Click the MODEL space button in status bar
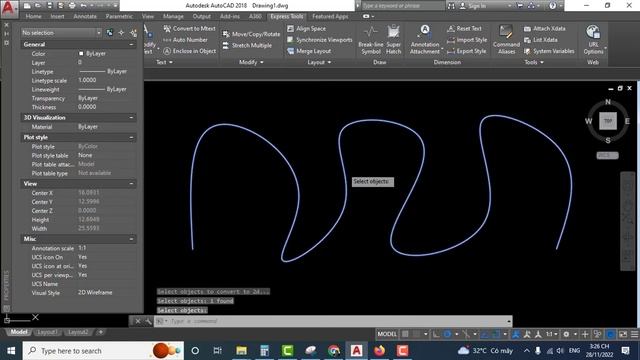The width and height of the screenshot is (640, 360). (387, 334)
